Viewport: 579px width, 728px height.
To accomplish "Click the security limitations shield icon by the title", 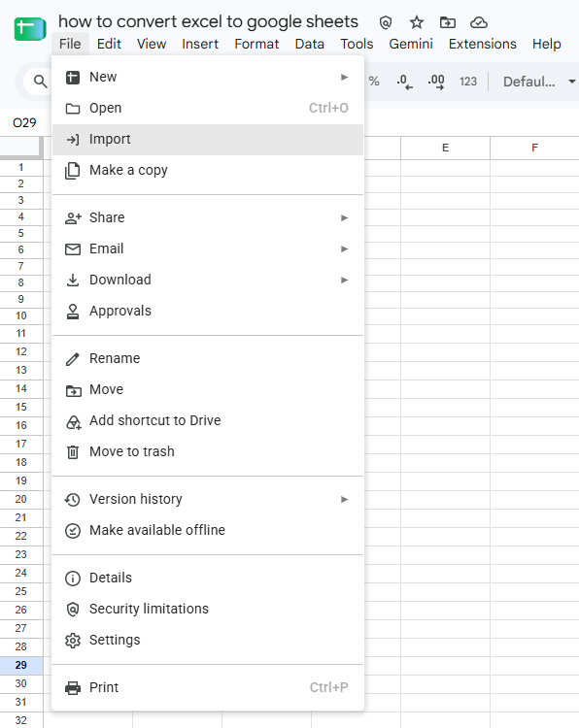I will tap(386, 22).
